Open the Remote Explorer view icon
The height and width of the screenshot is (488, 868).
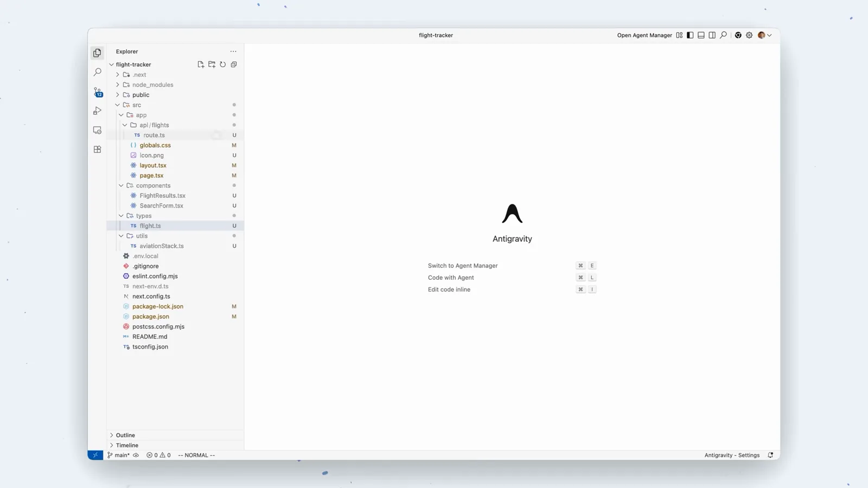point(97,130)
